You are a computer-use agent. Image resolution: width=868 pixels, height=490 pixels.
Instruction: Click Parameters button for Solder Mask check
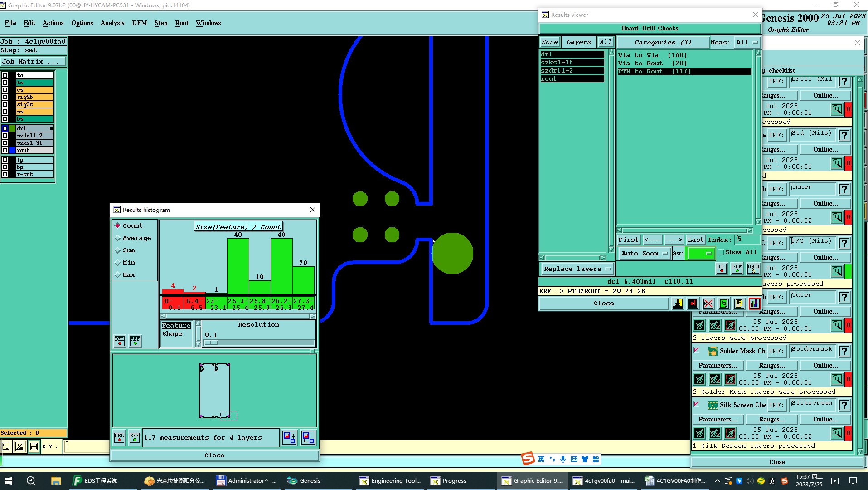click(x=718, y=365)
